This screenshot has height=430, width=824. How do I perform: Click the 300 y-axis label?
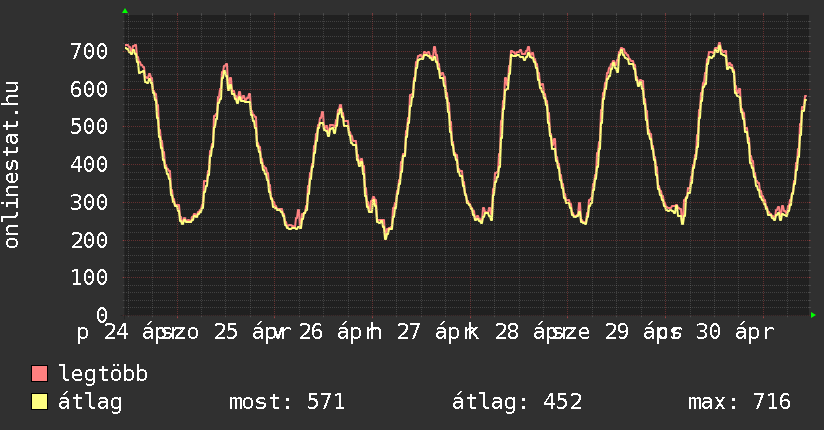[x=89, y=202]
